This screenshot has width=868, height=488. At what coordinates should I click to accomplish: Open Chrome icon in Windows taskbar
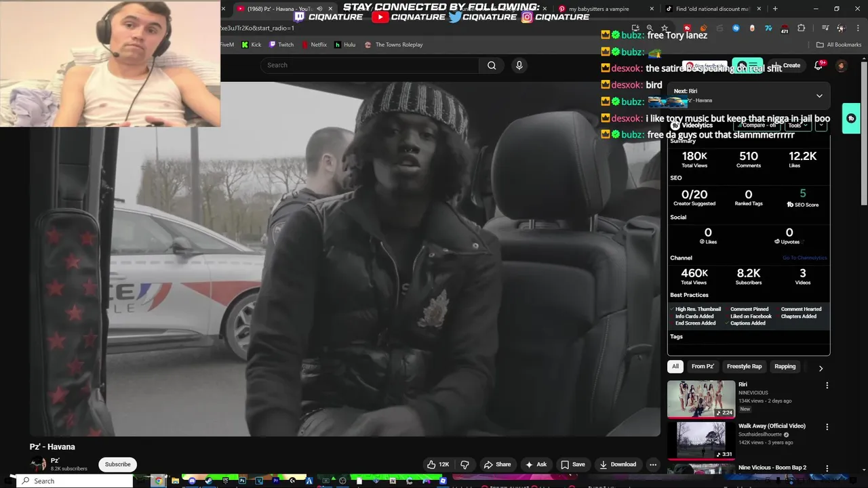158,481
